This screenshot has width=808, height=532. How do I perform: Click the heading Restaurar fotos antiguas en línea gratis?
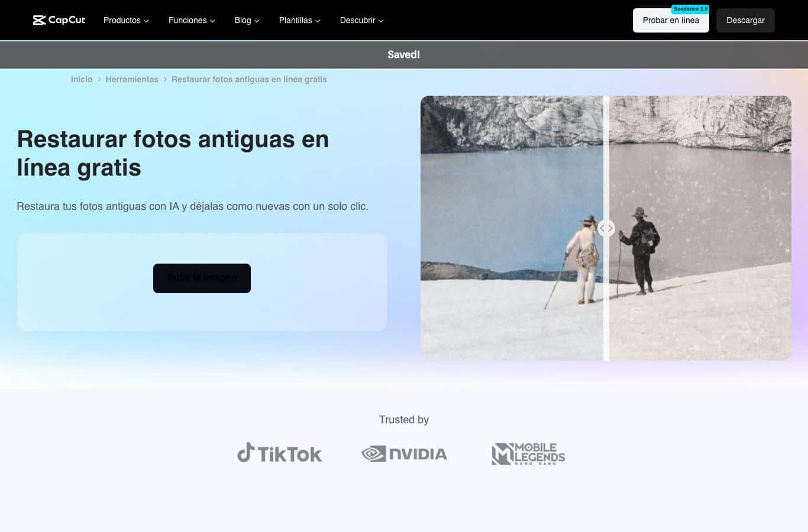pyautogui.click(x=173, y=153)
